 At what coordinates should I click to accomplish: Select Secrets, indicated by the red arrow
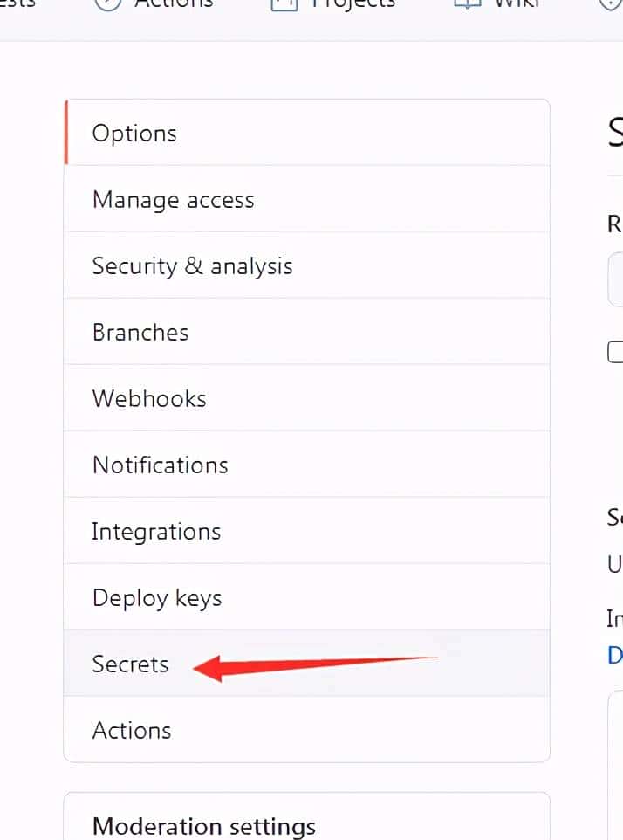[x=129, y=664]
